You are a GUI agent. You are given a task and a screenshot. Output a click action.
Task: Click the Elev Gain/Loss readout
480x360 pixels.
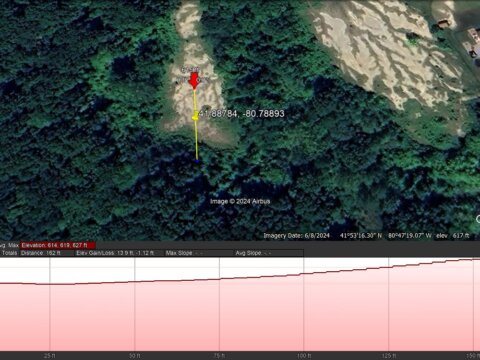(x=115, y=253)
